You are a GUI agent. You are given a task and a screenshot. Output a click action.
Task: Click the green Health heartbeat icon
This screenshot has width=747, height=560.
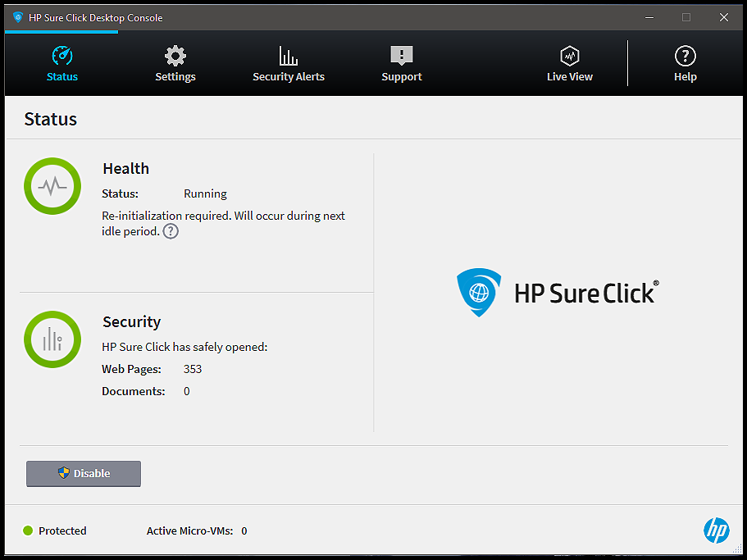[52, 186]
